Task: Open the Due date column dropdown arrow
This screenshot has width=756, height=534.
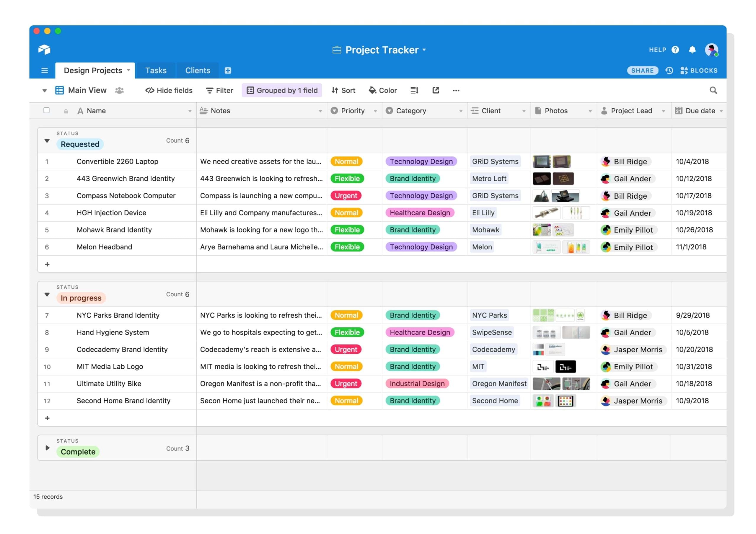Action: pos(721,111)
